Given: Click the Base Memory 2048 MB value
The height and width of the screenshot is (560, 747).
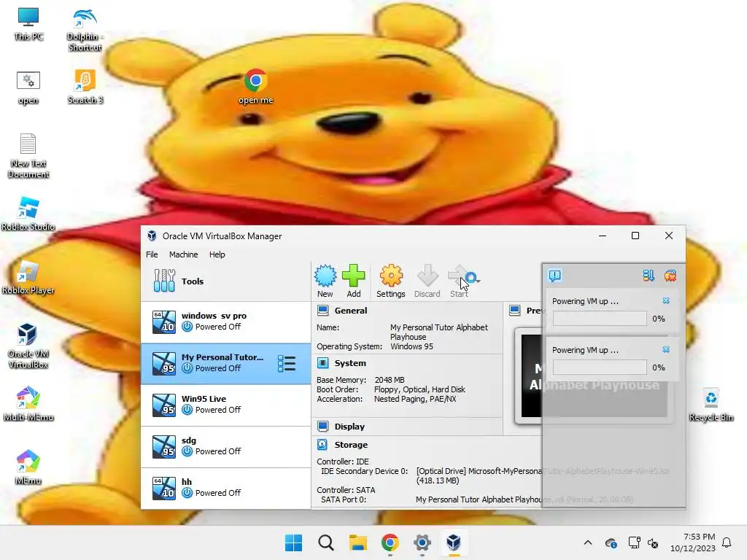Looking at the screenshot, I should point(390,380).
